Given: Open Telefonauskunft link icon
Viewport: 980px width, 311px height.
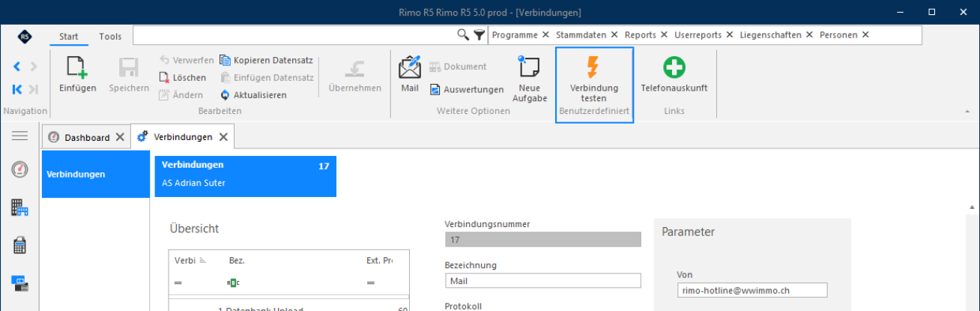Looking at the screenshot, I should coord(674,67).
